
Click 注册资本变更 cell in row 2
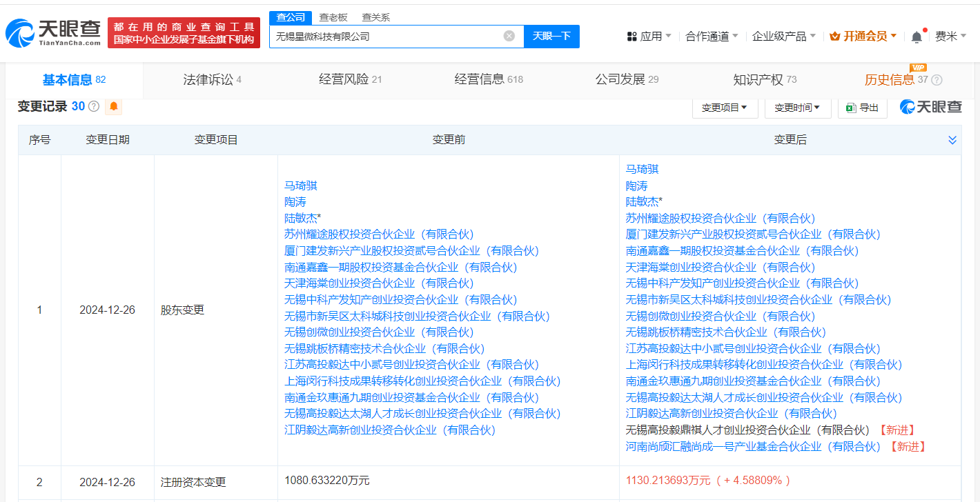click(x=193, y=482)
